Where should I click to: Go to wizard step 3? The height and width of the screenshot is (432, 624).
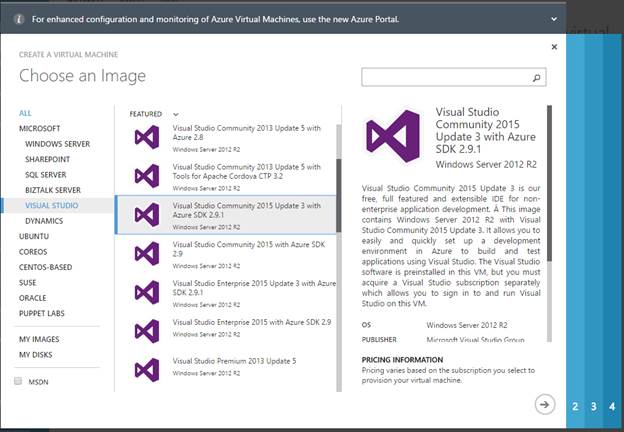tap(594, 407)
